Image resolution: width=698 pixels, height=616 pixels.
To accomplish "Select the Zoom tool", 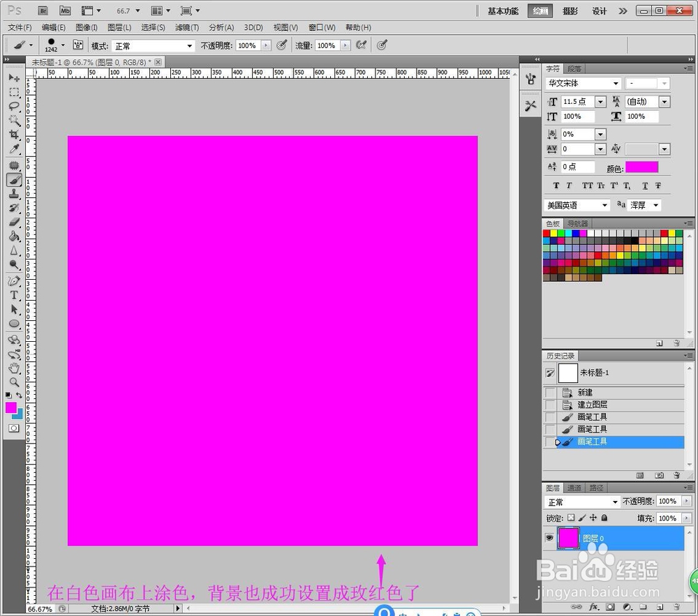I will click(14, 382).
